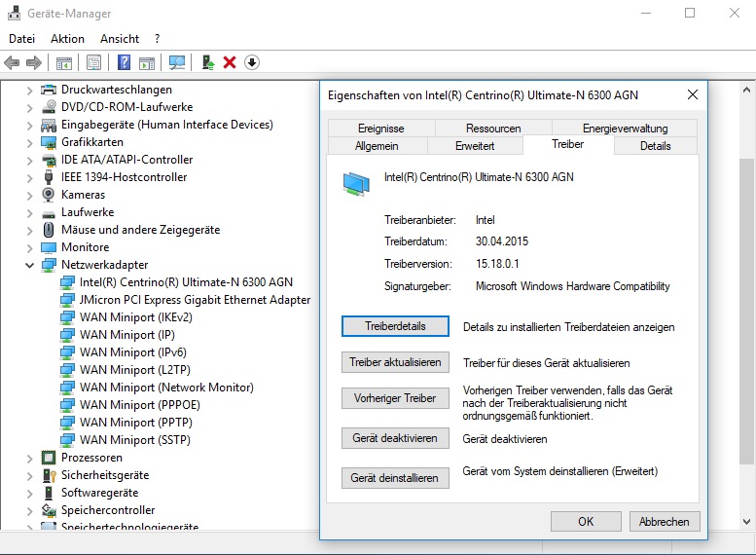Open the Datei menu

click(x=21, y=39)
